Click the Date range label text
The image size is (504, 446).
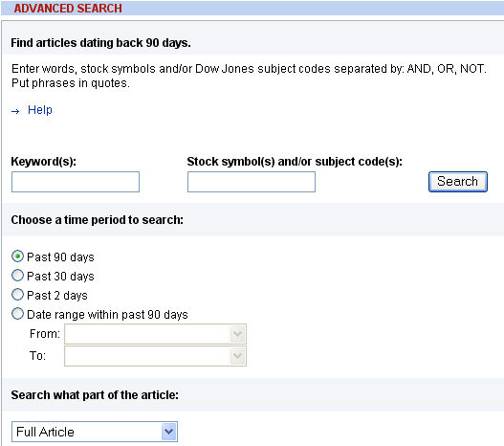coord(107,315)
